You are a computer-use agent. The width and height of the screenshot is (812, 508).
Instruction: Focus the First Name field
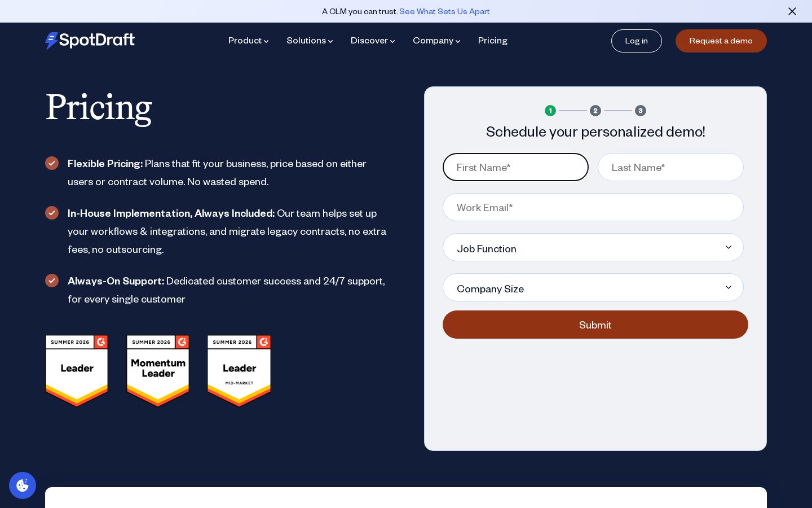tap(515, 167)
